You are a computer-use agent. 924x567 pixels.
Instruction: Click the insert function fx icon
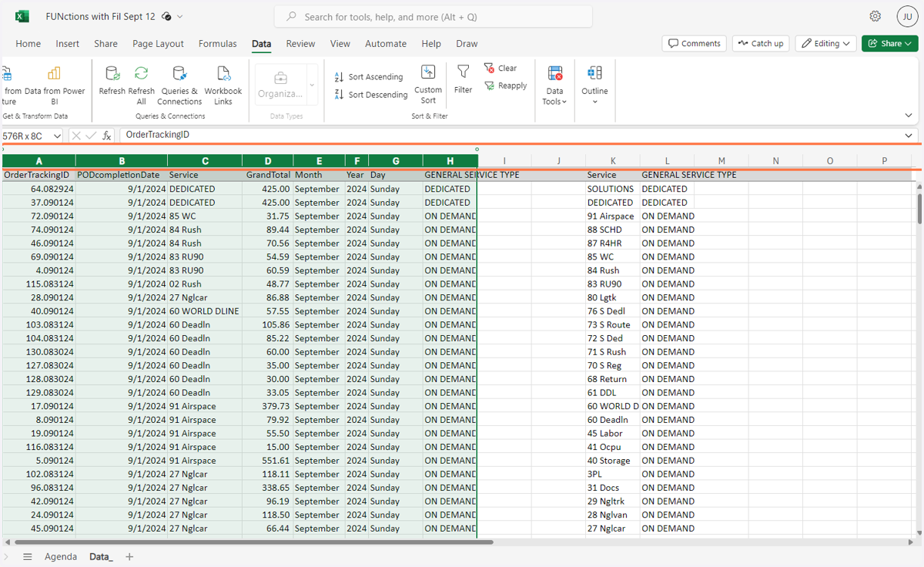click(x=107, y=136)
